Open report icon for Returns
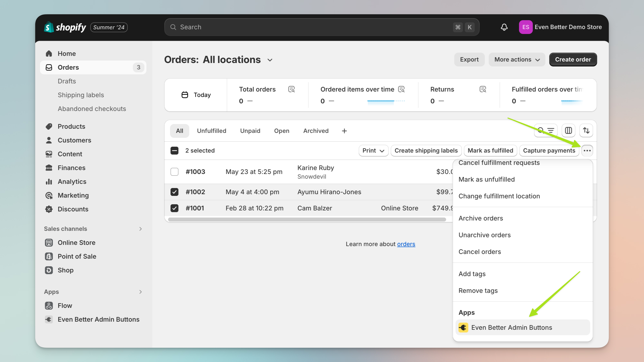 point(483,89)
